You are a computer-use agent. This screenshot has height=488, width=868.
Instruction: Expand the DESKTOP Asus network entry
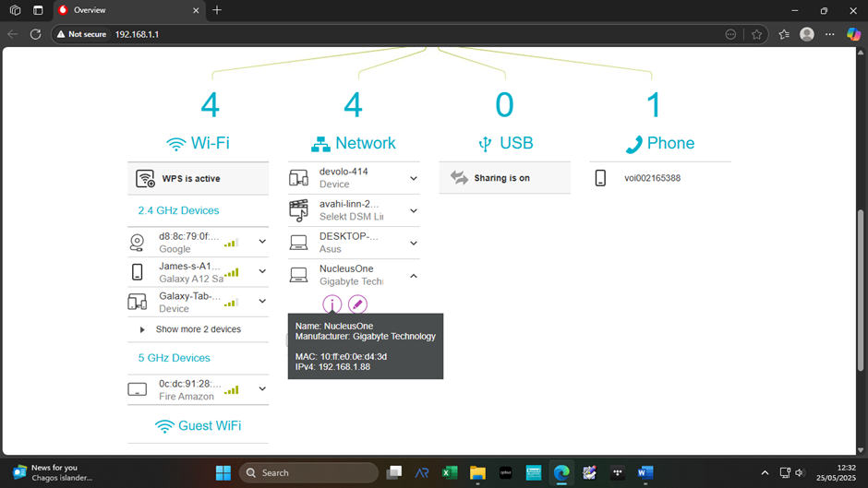click(414, 243)
